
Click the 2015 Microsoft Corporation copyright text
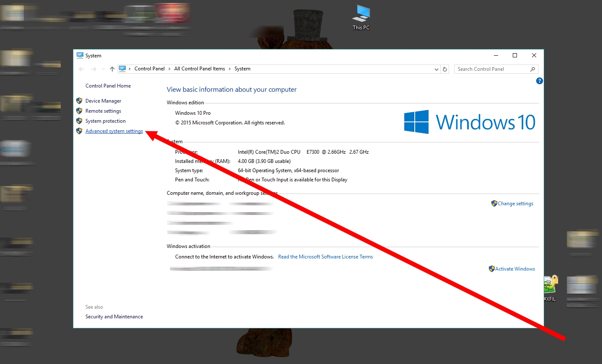pos(230,123)
